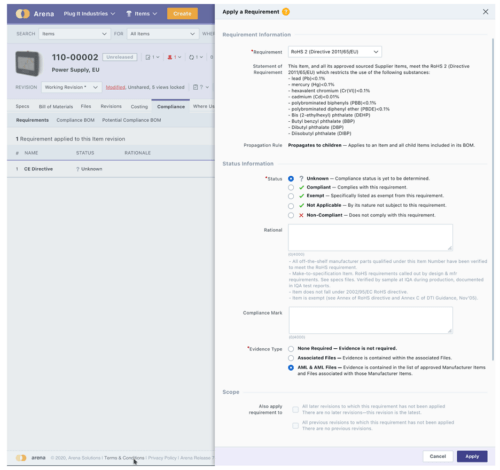This screenshot has width=500, height=470.
Task: Click the RATIONALE column header
Action: (137, 153)
